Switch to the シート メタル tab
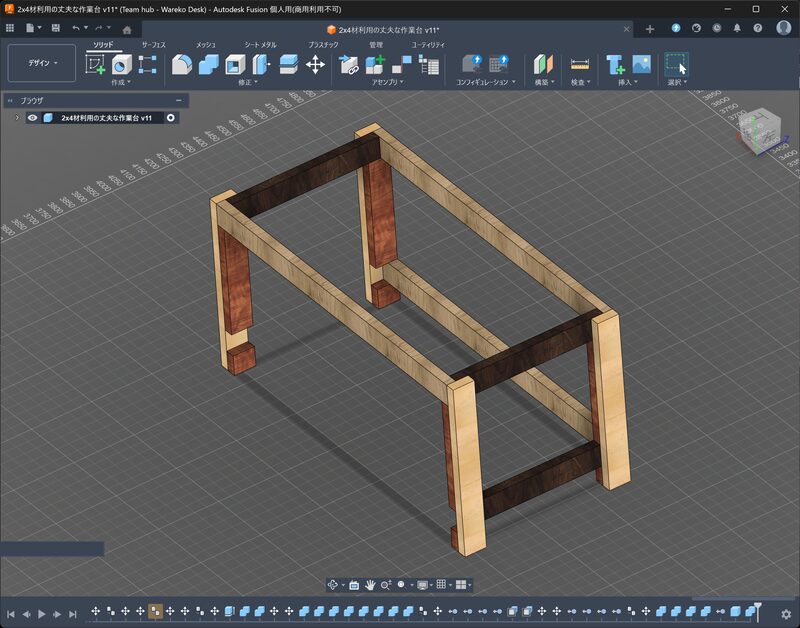Image resolution: width=800 pixels, height=628 pixels. pos(261,45)
